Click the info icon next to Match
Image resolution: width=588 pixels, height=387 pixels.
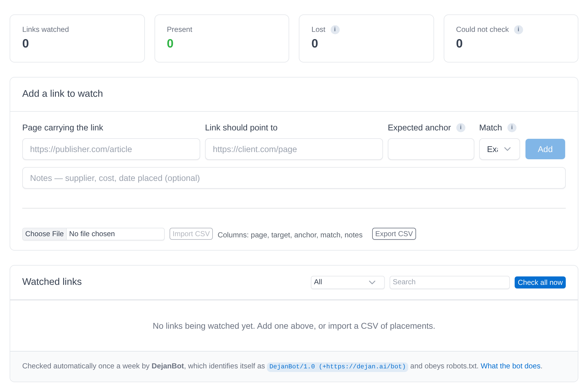coord(512,128)
